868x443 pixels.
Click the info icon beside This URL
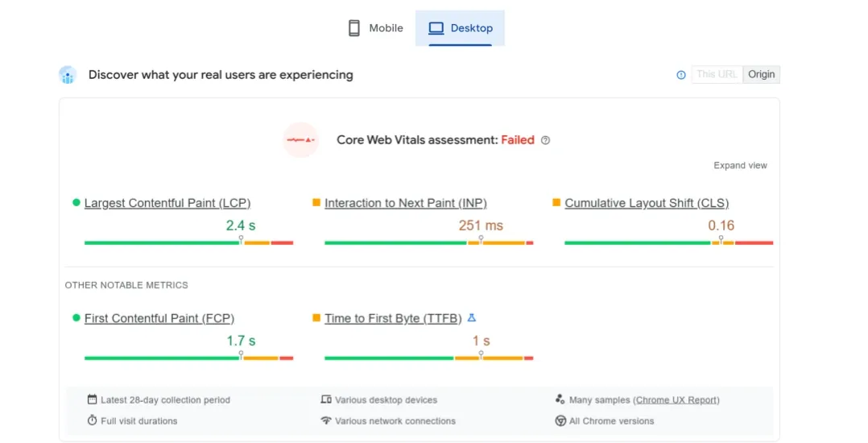pos(681,75)
